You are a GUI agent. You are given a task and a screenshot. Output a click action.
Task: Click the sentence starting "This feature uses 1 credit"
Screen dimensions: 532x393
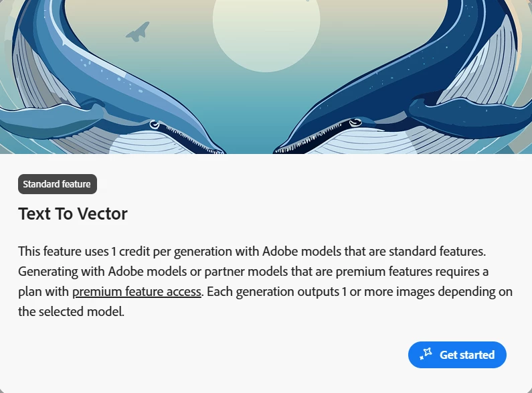point(252,252)
